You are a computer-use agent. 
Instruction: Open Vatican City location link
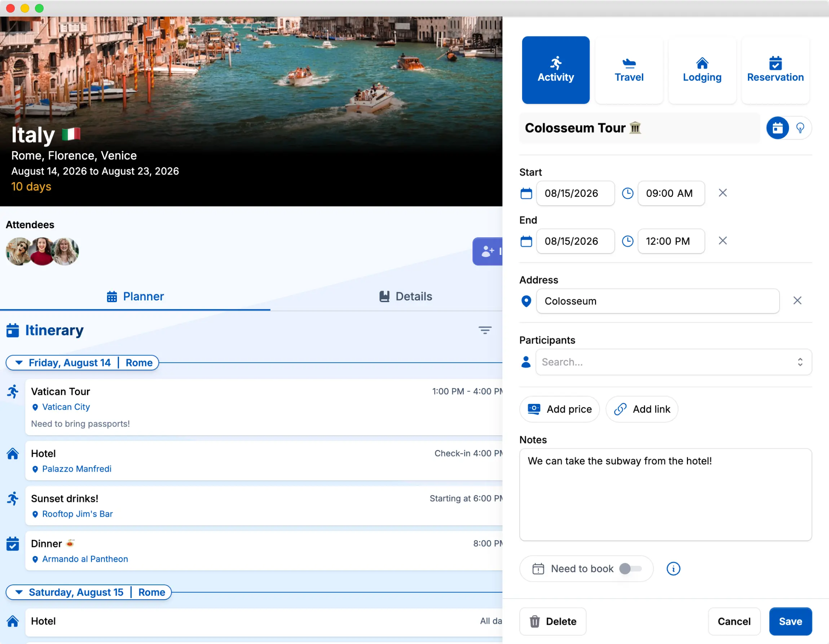(66, 406)
